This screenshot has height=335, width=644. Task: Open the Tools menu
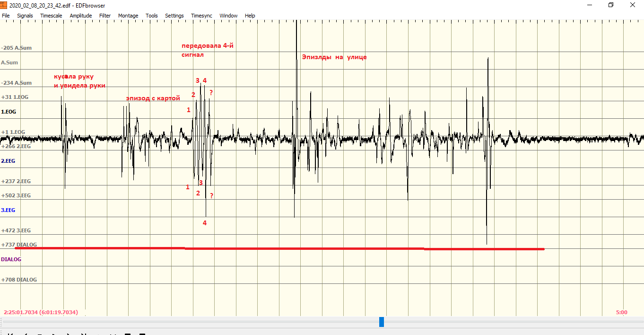tap(152, 16)
